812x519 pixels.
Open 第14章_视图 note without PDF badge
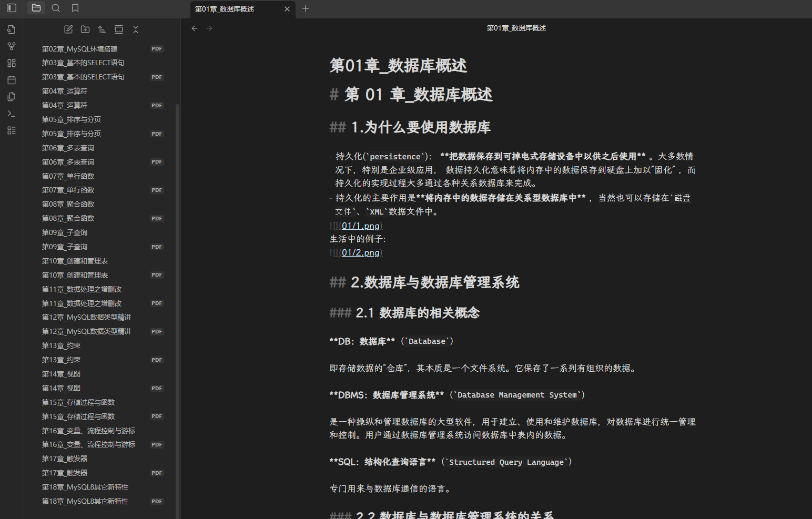(x=103, y=374)
